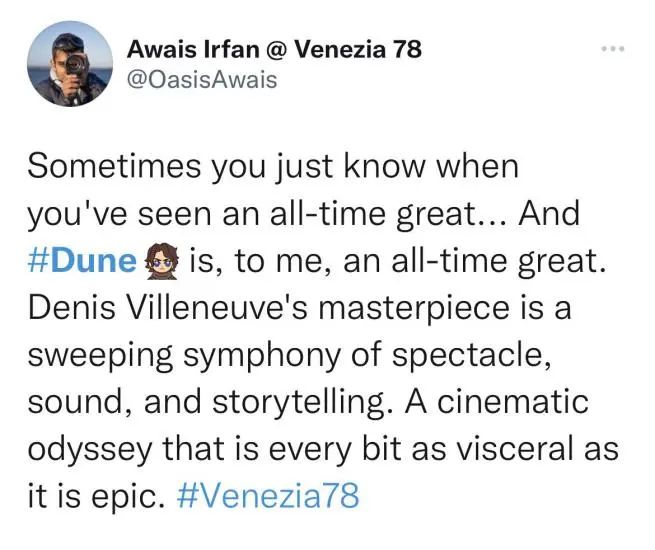
Task: Click the 'Venezia 78' part of display name
Action: tap(358, 49)
